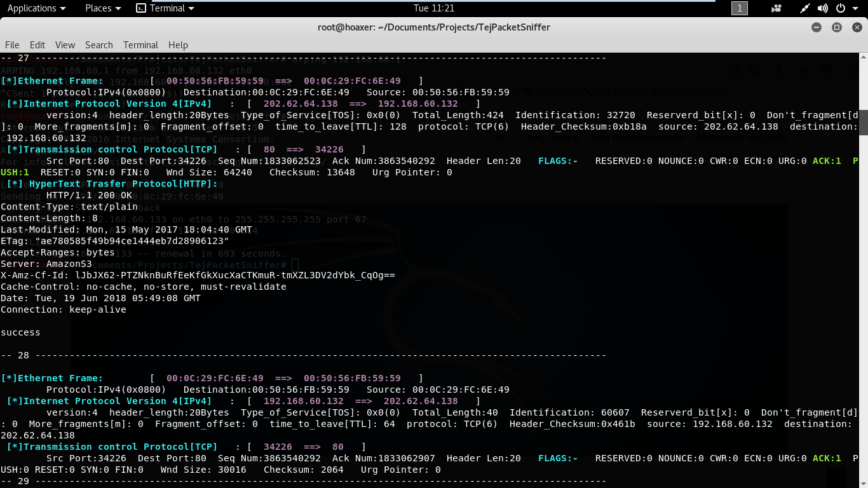The height and width of the screenshot is (488, 868).
Task: Click the 'Content-Length: 8' line
Action: click(x=49, y=218)
